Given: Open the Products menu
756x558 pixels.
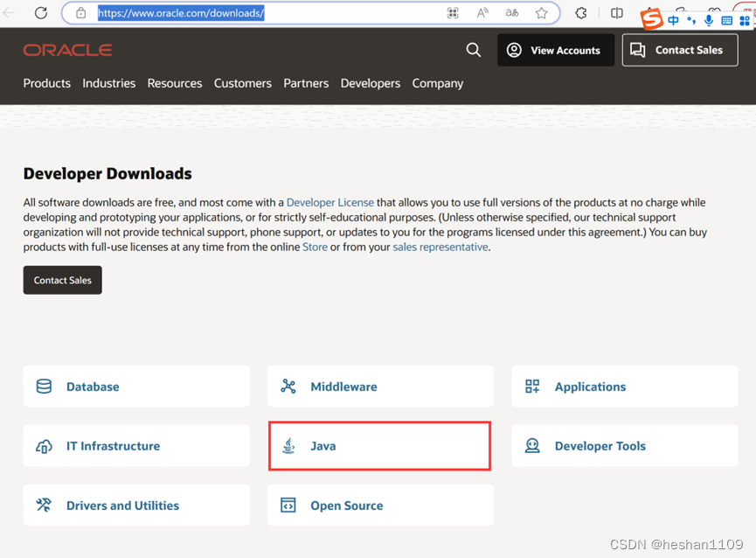Looking at the screenshot, I should coord(47,83).
